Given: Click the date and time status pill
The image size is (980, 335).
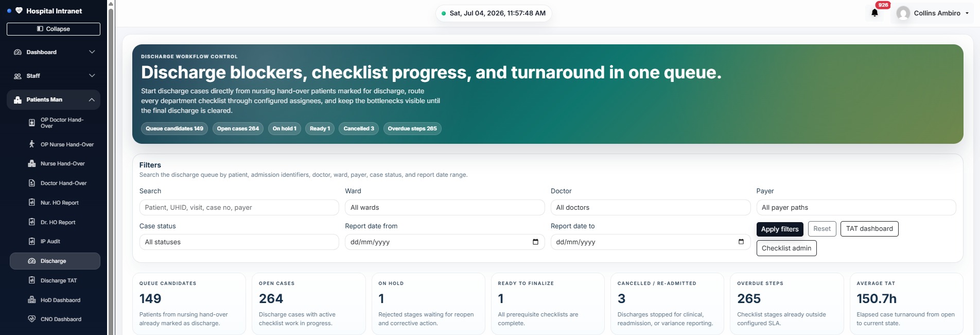Looking at the screenshot, I should (x=494, y=13).
